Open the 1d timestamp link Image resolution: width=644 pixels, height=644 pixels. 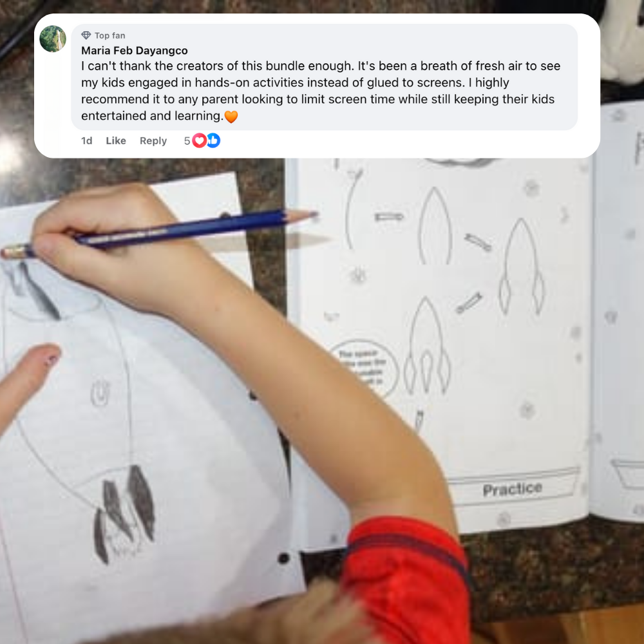coord(87,141)
